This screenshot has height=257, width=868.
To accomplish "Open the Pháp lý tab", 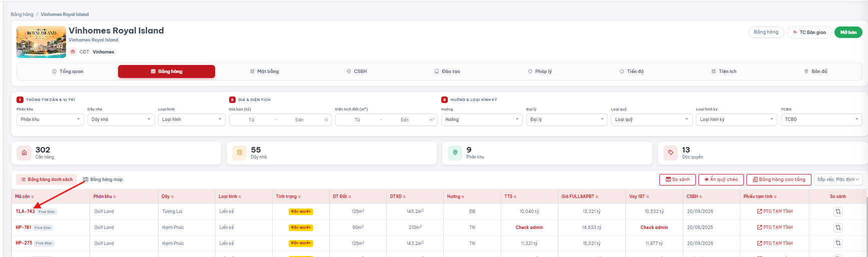I will (x=540, y=71).
